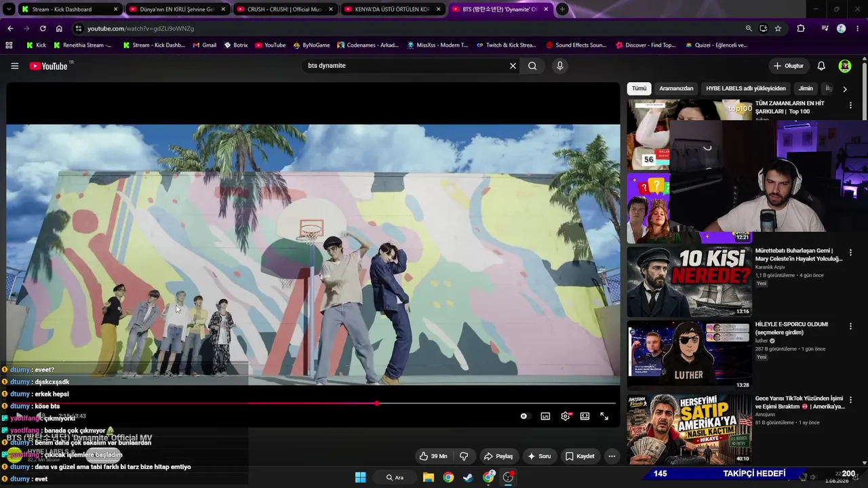
Task: Open the Soru ask button
Action: click(x=539, y=456)
